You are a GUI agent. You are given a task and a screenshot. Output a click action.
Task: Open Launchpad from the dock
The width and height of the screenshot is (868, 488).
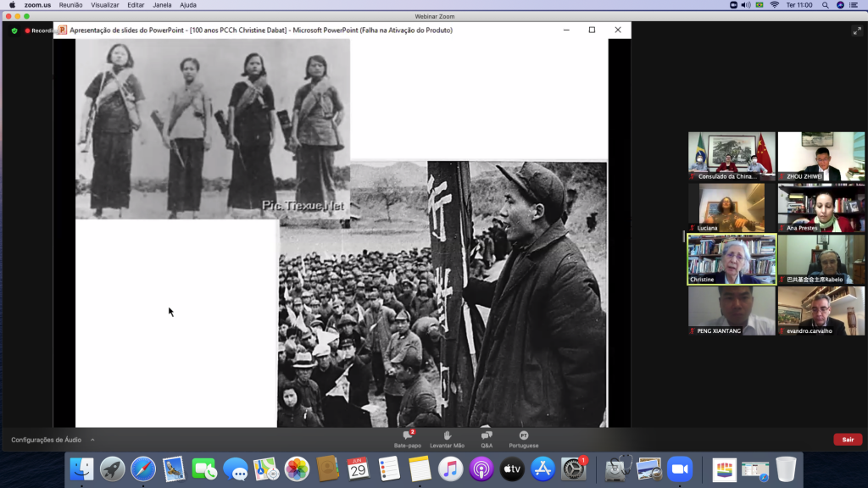tap(113, 469)
